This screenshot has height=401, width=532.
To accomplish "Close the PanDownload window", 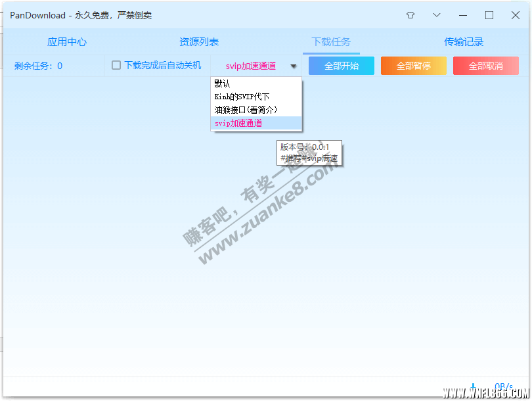I will tap(516, 15).
